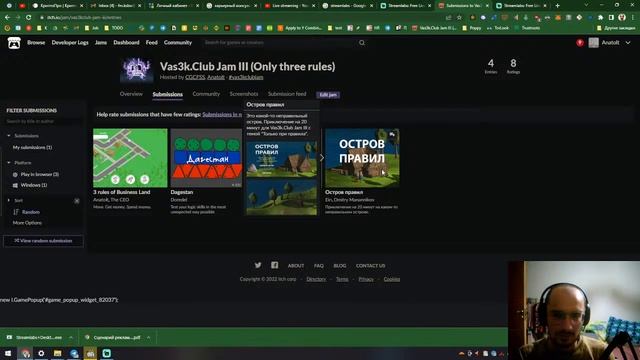Open the Privacy footer link
Viewport: 640px width, 360px height.
point(366,279)
